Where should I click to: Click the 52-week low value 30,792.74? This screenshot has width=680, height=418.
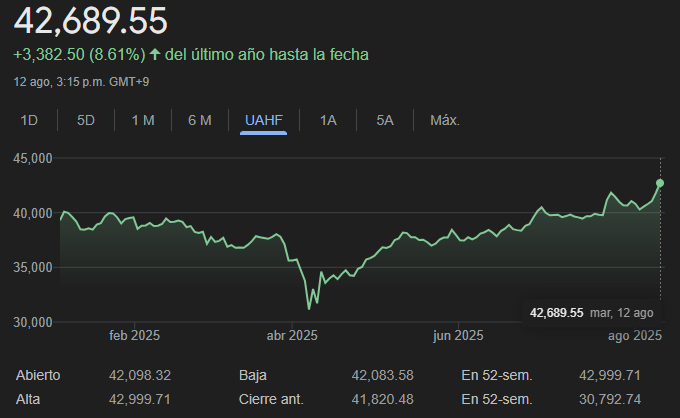tap(610, 399)
